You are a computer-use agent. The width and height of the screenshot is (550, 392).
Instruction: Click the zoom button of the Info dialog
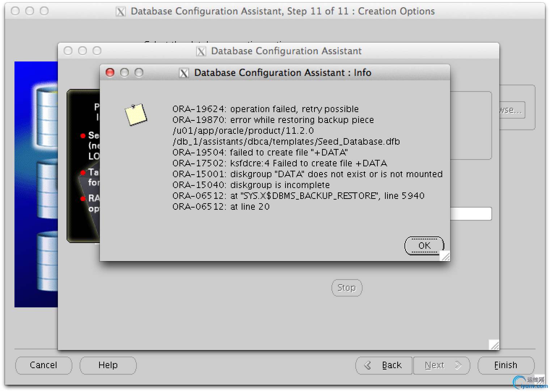139,73
